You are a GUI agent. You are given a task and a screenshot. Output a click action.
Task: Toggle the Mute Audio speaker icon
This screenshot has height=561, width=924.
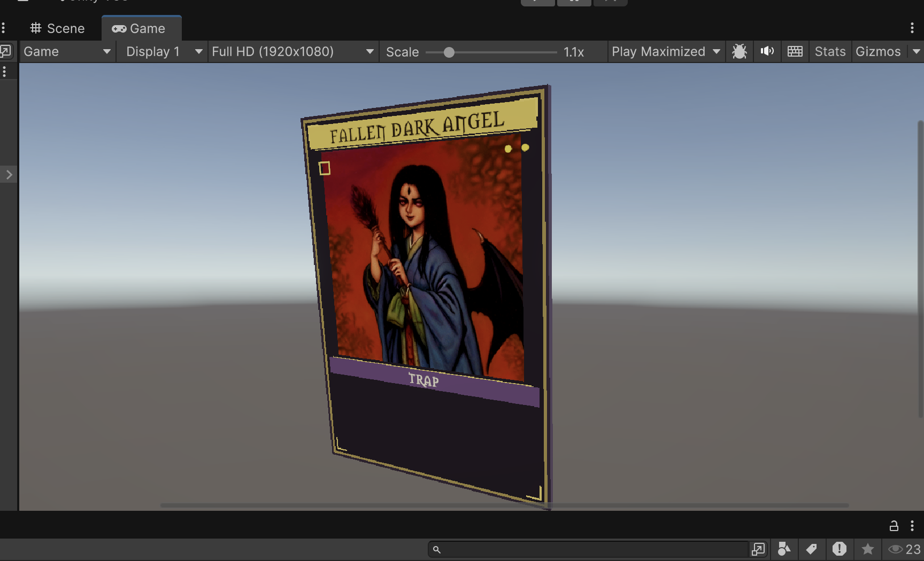click(767, 52)
